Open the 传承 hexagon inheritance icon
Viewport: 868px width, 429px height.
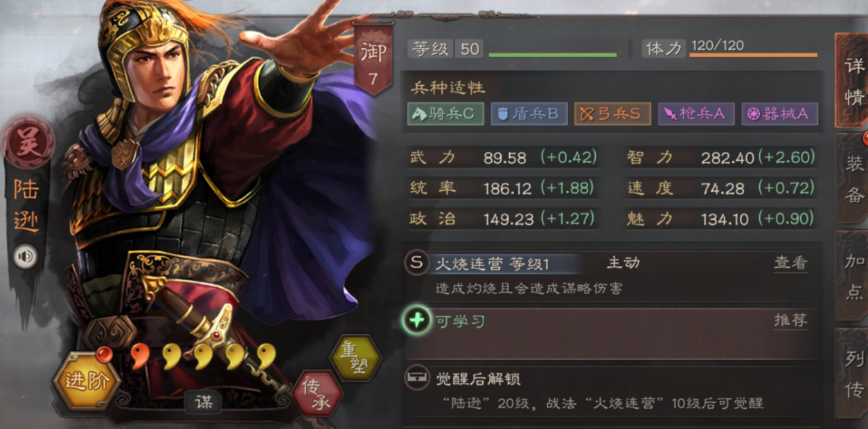[x=317, y=395]
